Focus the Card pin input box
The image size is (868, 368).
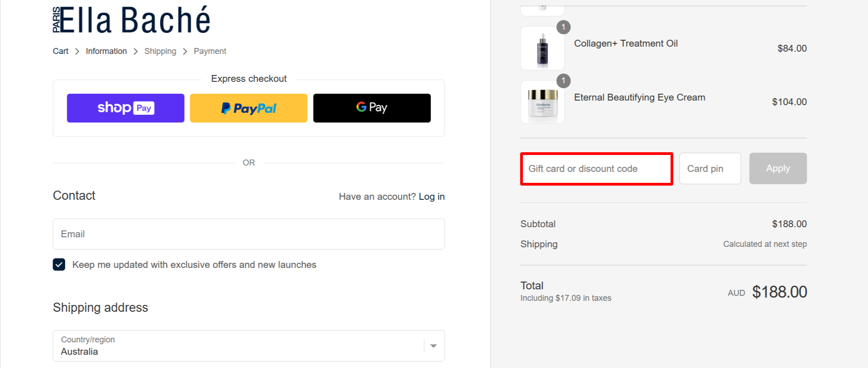[710, 168]
